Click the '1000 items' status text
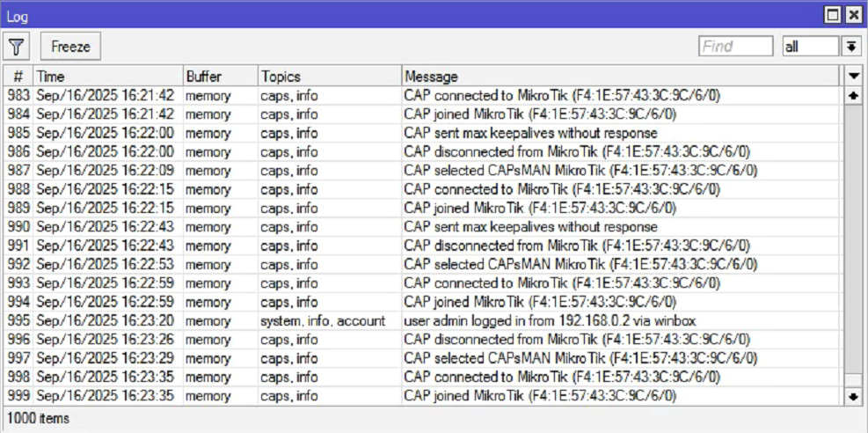The width and height of the screenshot is (868, 433). point(38,419)
